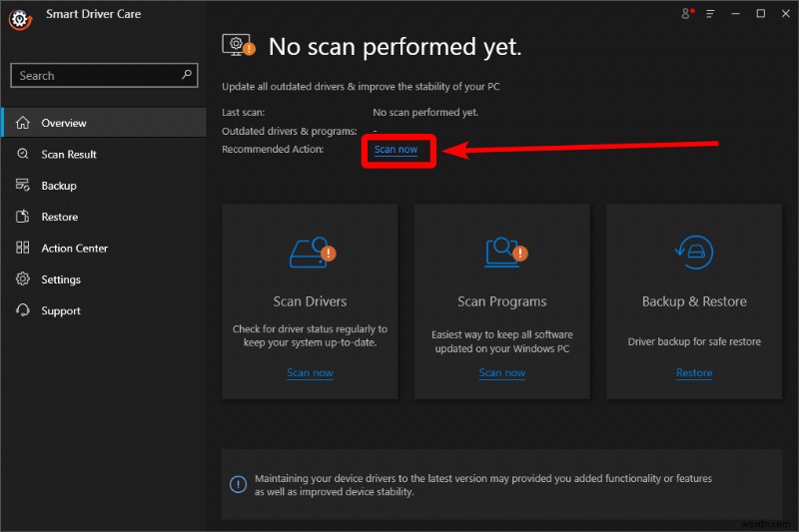
Task: Open the Overview section
Action: click(104, 123)
